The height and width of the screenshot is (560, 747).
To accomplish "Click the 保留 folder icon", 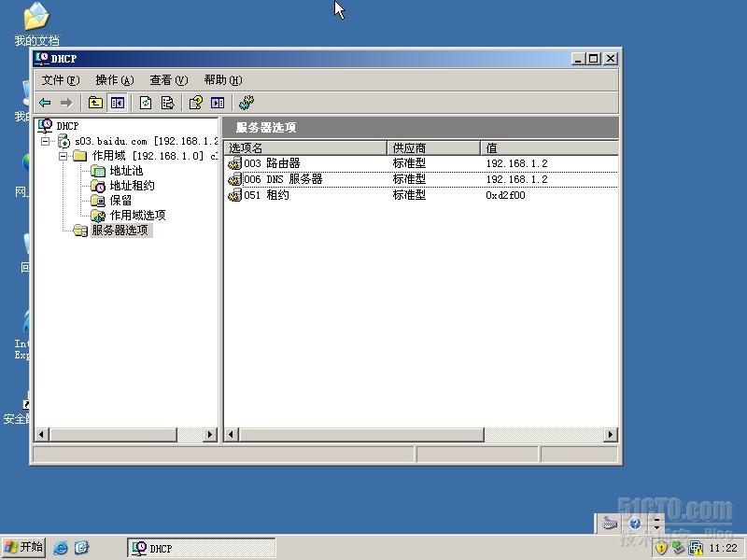I will [98, 201].
